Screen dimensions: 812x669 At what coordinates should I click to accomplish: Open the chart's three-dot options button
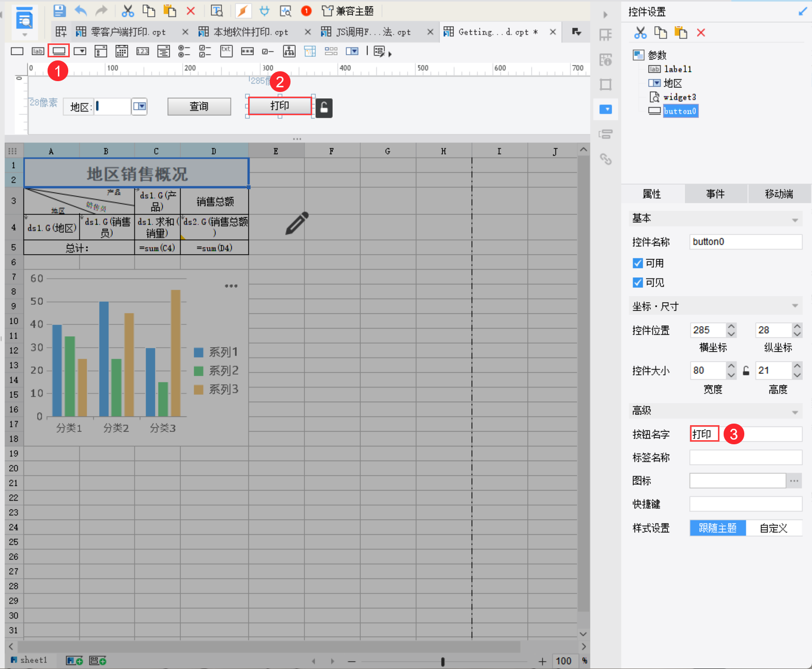[231, 286]
